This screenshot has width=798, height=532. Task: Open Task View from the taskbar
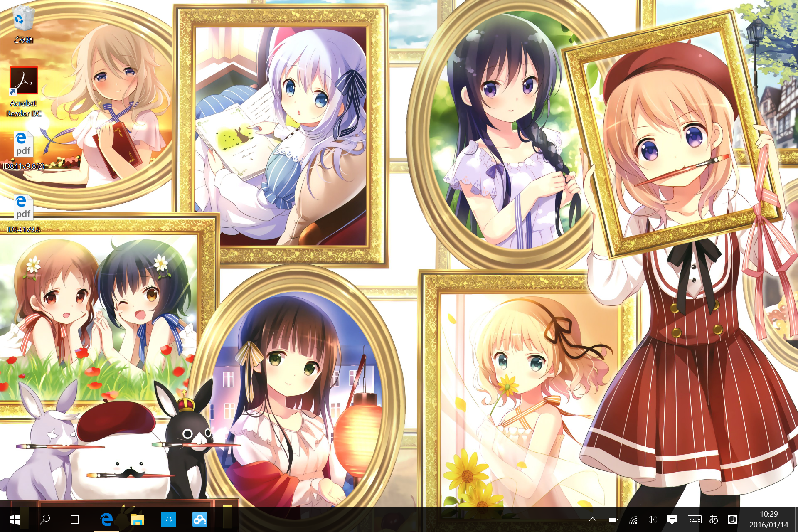[75, 520]
